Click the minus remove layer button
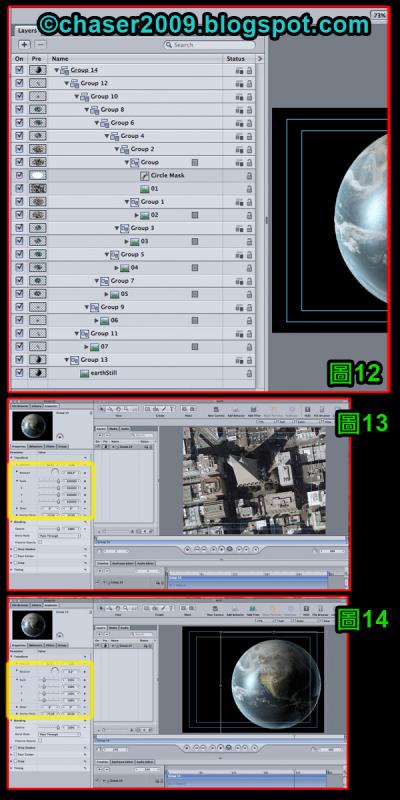The image size is (400, 800). coord(39,45)
